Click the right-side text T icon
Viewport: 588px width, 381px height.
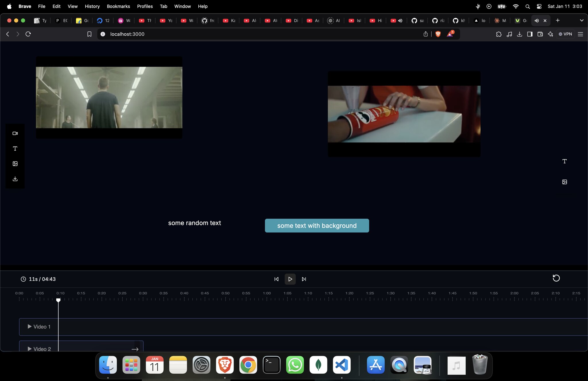coord(564,161)
